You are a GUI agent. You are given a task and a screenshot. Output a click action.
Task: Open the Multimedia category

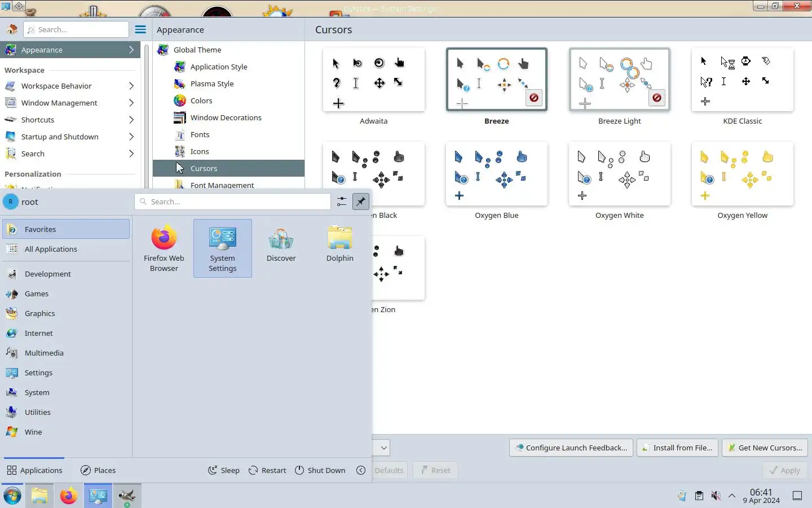(x=66, y=353)
